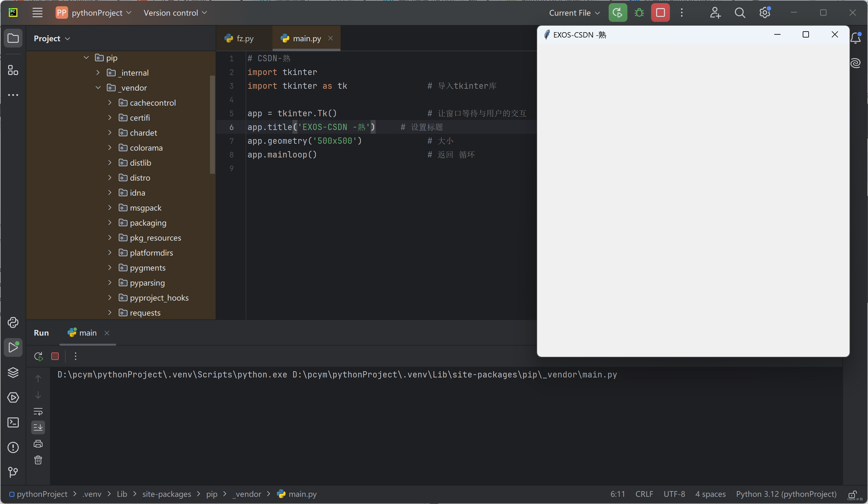The height and width of the screenshot is (504, 868).
Task: Open the Current File run configuration dropdown
Action: [x=574, y=13]
